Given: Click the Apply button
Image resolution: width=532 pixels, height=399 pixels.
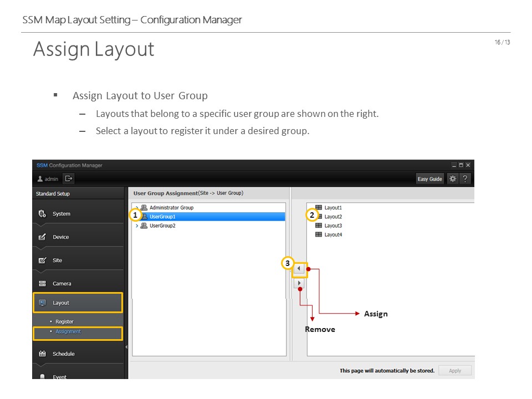Looking at the screenshot, I should 454,371.
